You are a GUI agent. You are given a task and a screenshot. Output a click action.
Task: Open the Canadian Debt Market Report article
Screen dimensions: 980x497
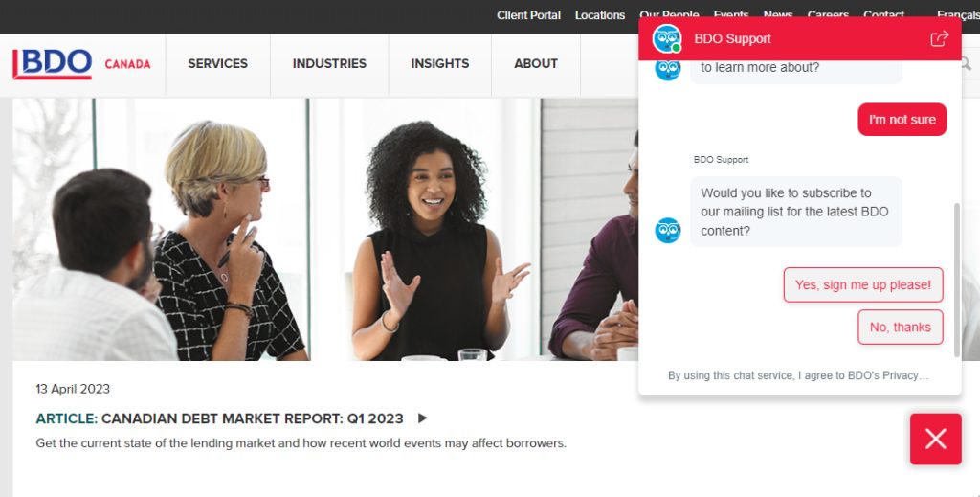(x=219, y=418)
